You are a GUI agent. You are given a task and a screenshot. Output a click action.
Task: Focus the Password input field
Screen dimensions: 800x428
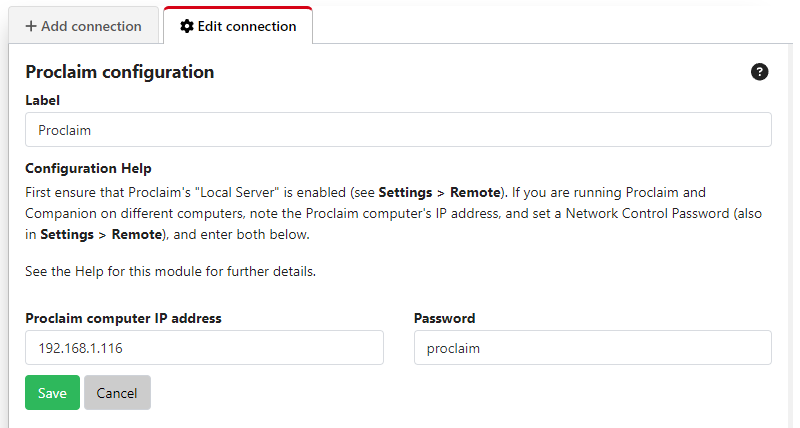pos(592,348)
